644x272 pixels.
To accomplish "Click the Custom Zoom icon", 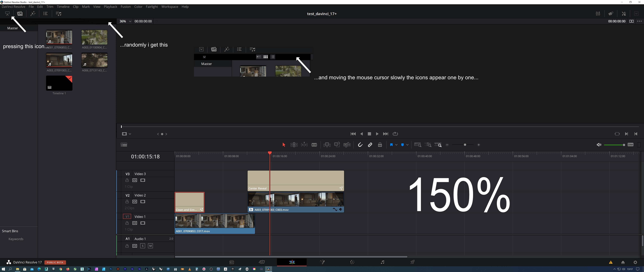I will [x=438, y=145].
